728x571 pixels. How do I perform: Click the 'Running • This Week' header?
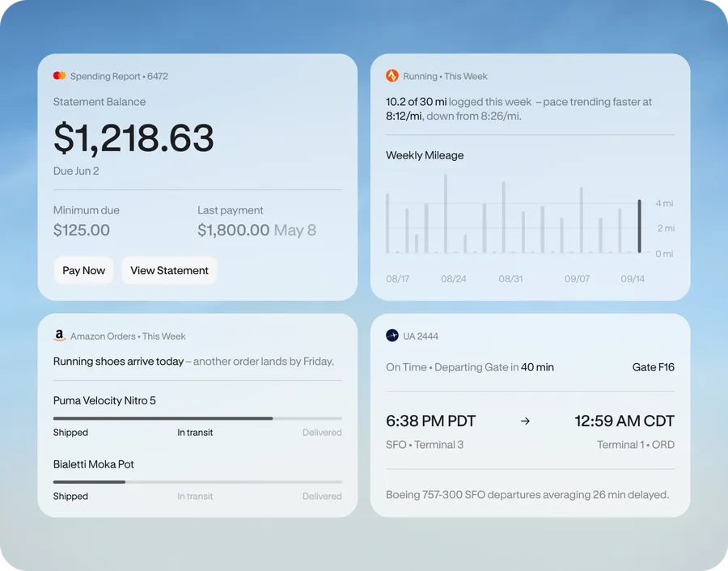tap(445, 76)
